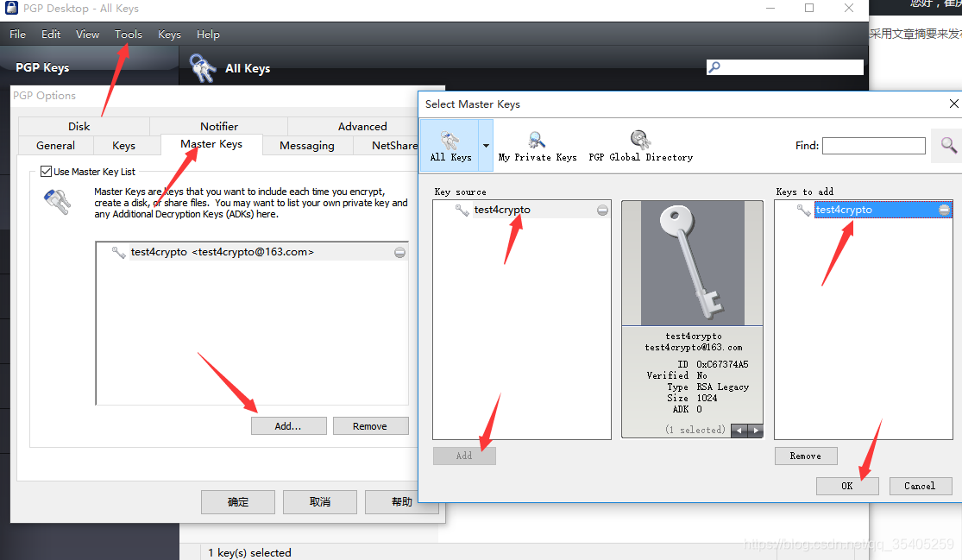
Task: Click the Add button under Key source
Action: (x=464, y=456)
